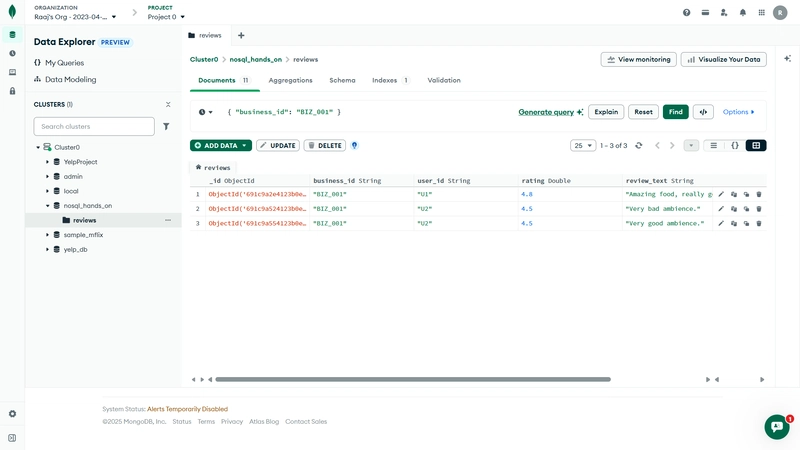Edit the "Amazing food" document with pencil

721,194
